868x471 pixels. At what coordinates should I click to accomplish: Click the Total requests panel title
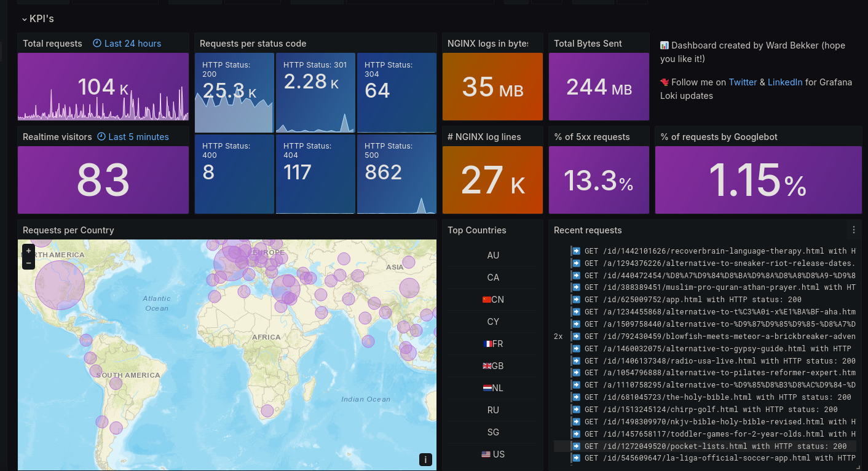tap(52, 44)
